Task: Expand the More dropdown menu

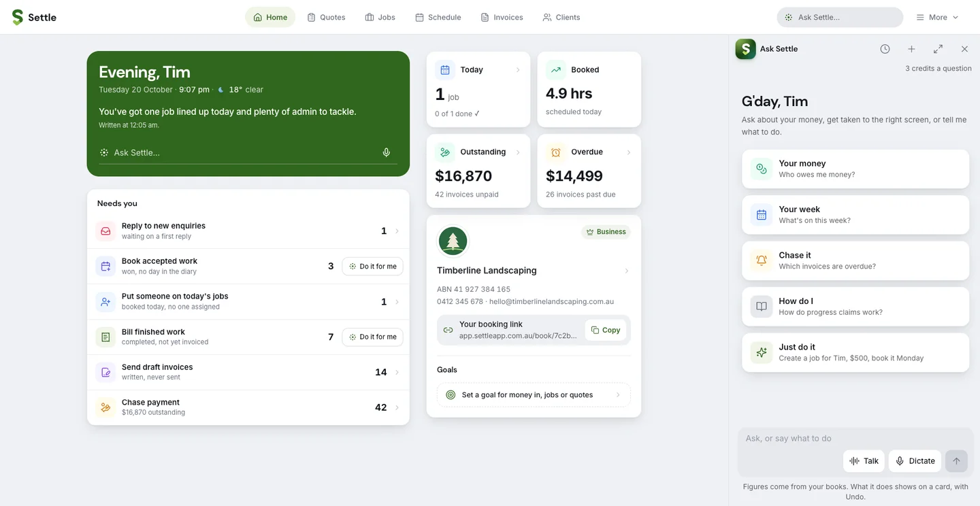Action: [937, 17]
